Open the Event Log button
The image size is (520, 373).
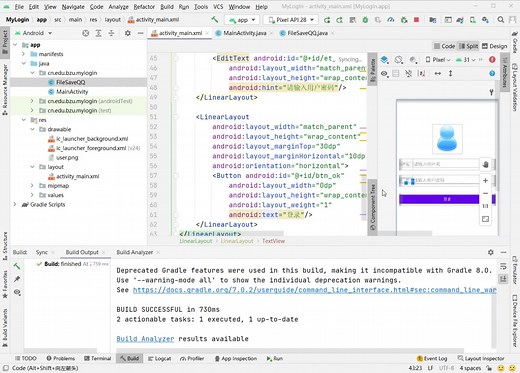(x=432, y=358)
